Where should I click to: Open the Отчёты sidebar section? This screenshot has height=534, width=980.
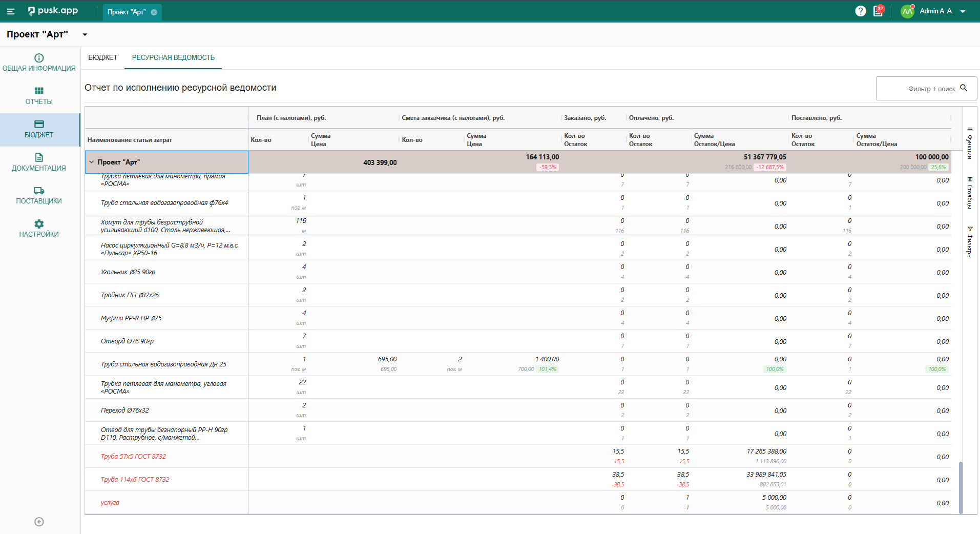point(39,96)
